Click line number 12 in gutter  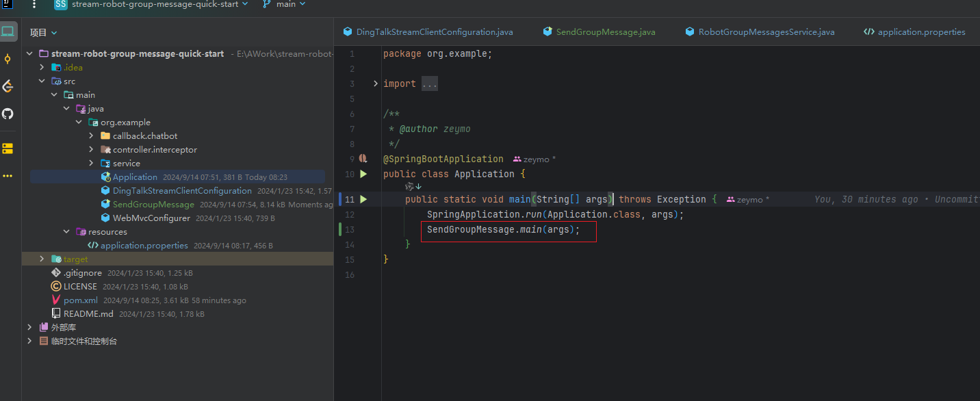pos(350,215)
